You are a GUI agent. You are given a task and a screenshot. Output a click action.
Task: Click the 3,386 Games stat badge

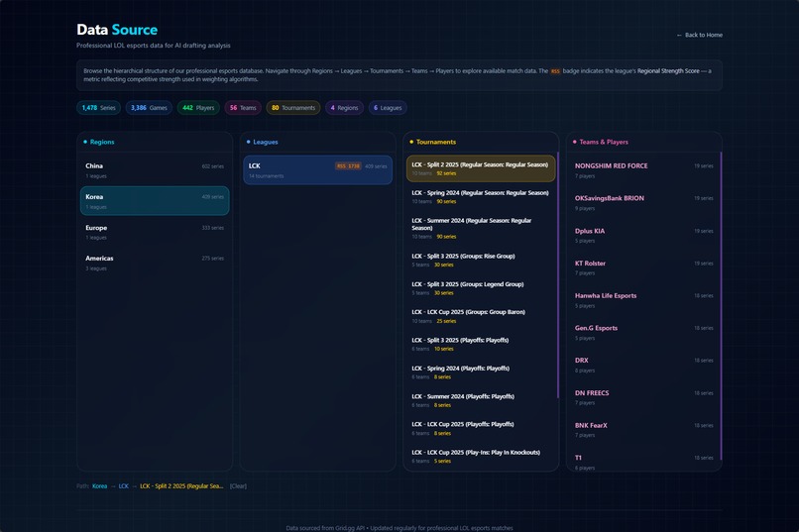(149, 108)
